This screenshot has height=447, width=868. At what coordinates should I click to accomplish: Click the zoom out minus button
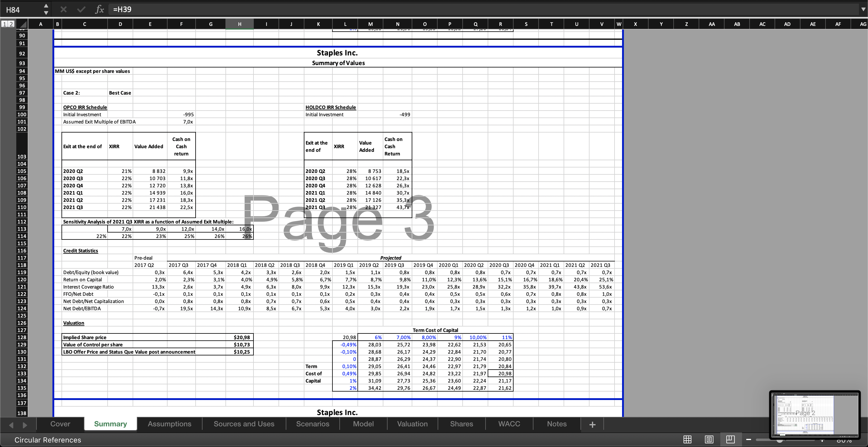click(x=749, y=439)
